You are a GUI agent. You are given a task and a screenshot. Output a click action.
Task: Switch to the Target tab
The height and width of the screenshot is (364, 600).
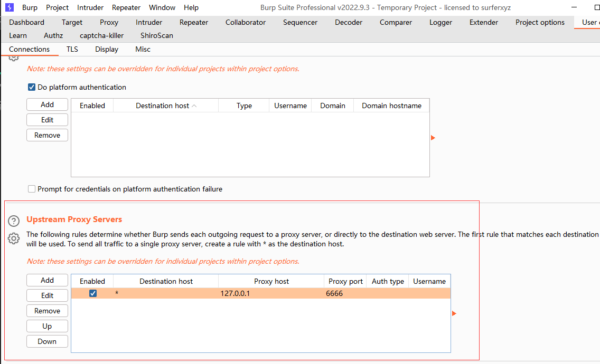click(72, 22)
